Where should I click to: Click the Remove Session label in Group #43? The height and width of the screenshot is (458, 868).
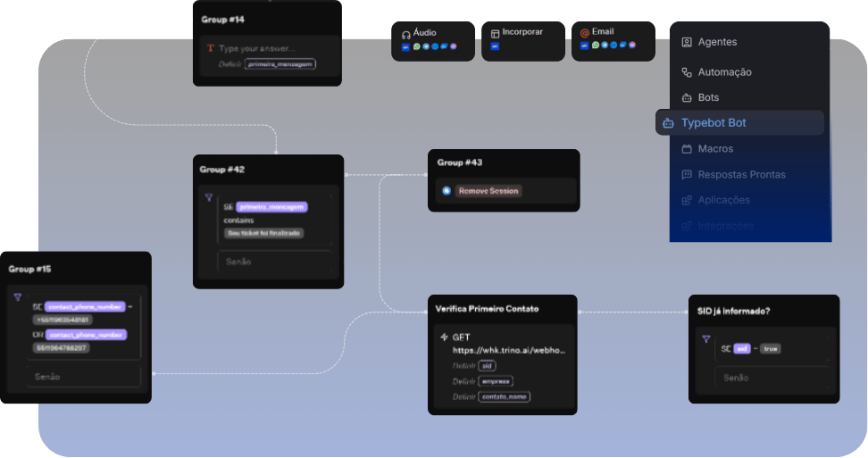(488, 191)
